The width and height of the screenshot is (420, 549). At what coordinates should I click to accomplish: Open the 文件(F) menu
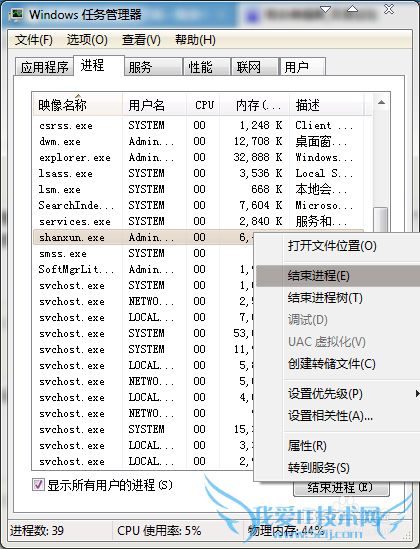34,40
